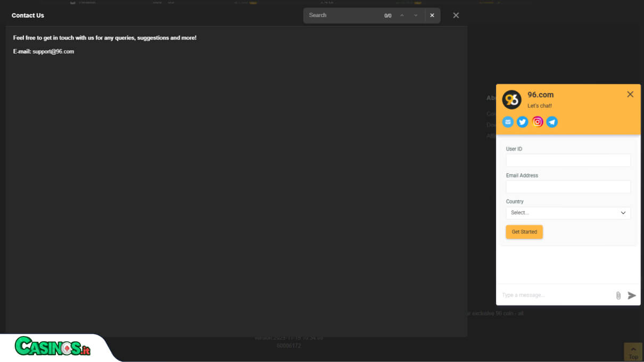Viewport: 644px width, 362px height.
Task: Click the Contact Us heading
Action: (x=28, y=15)
